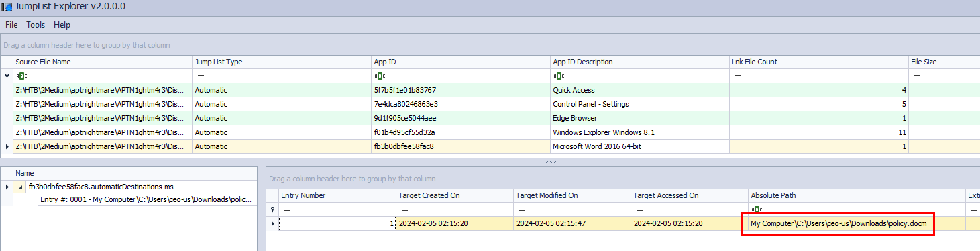Sort by Target Created On column header

click(455, 195)
